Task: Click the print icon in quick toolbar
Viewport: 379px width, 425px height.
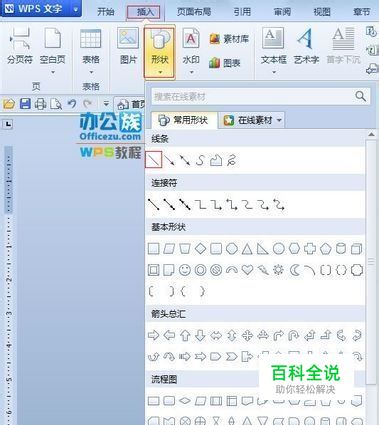Action: [40, 104]
